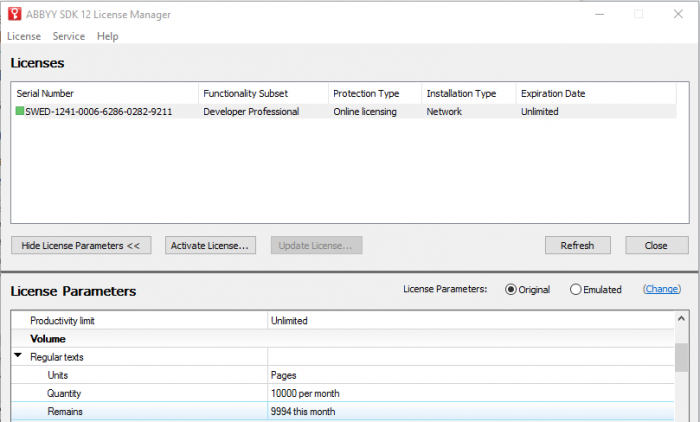Click the Developer Professional cell
This screenshot has width=700, height=422.
coord(251,111)
